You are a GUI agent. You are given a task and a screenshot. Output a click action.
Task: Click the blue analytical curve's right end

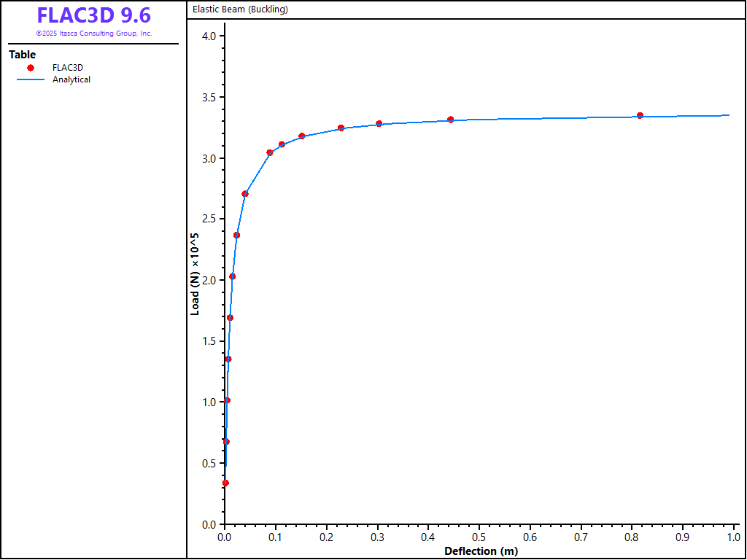728,115
